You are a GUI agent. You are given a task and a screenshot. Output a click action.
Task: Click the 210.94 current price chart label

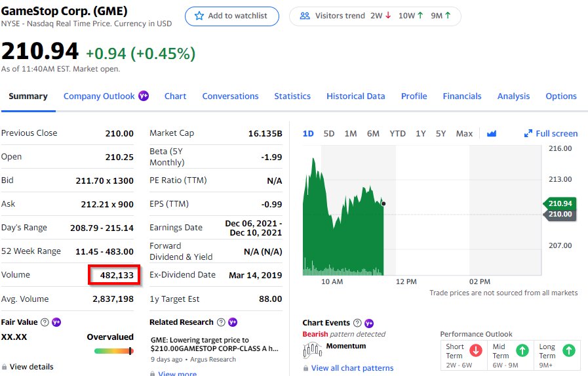[560, 203]
